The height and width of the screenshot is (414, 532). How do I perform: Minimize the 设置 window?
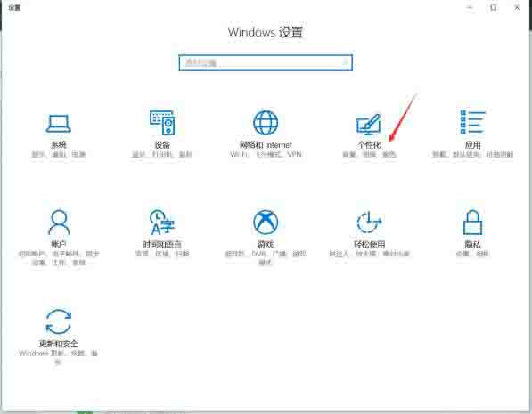pos(470,7)
